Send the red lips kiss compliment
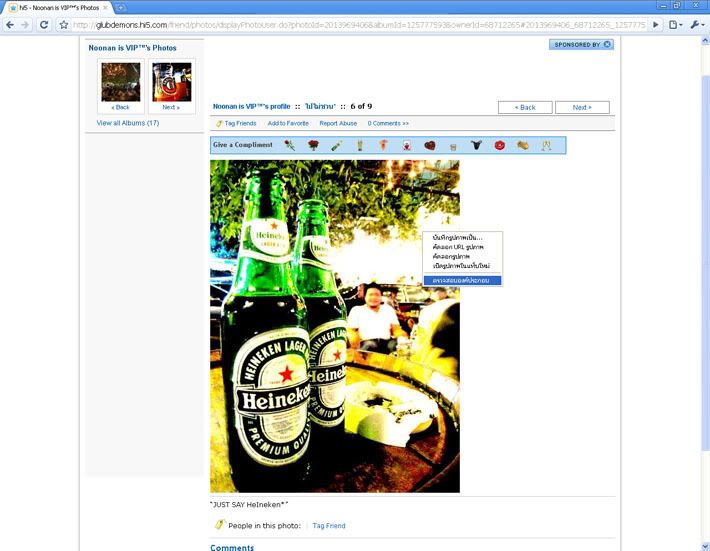 click(499, 145)
